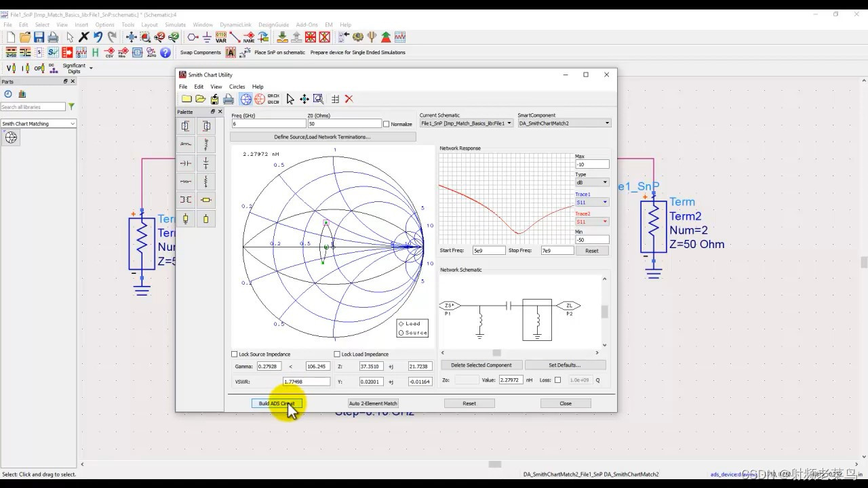This screenshot has width=868, height=488.
Task: Click Delete Selected Component button
Action: click(x=481, y=365)
